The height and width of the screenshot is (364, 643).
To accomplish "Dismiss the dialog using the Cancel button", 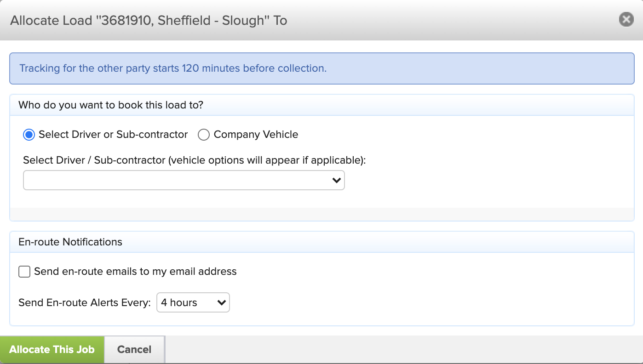I will (134, 349).
